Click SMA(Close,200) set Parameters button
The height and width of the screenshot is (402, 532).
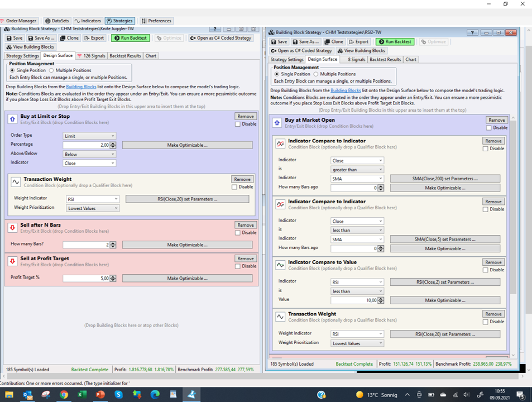[445, 179]
